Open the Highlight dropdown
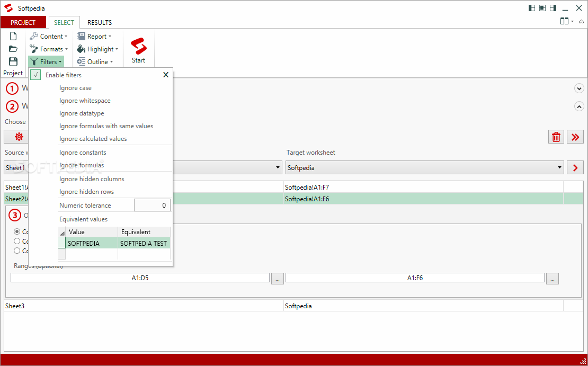 click(97, 49)
